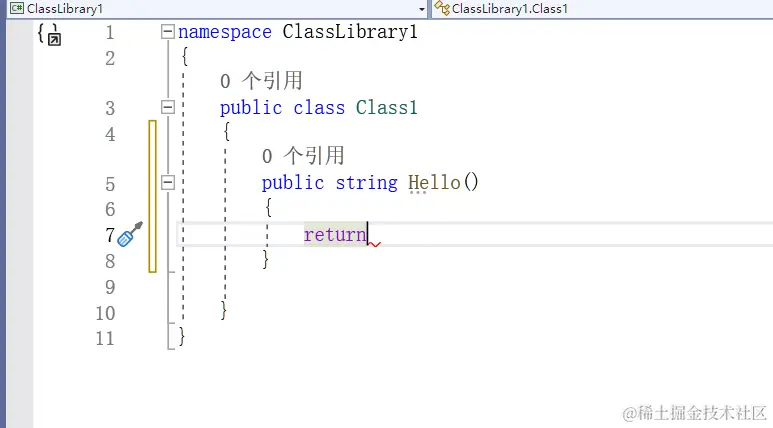The height and width of the screenshot is (428, 773).
Task: Collapse the Hello method block
Action: 168,182
